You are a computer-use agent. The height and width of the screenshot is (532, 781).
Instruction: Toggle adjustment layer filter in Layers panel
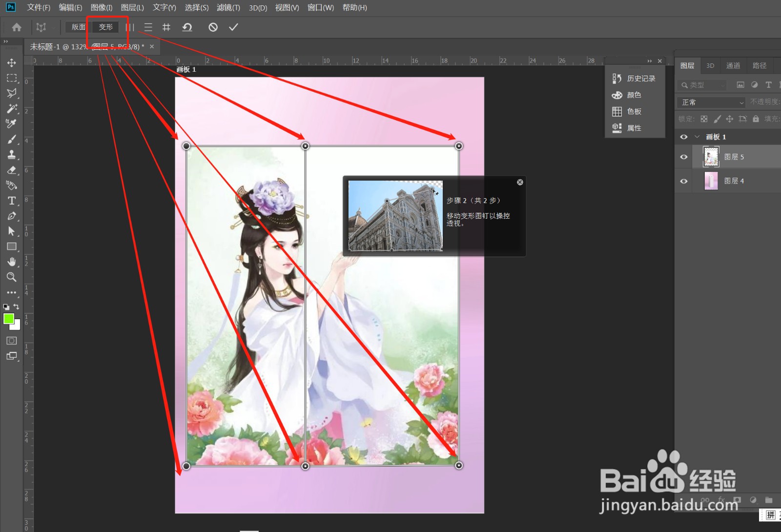tap(755, 85)
